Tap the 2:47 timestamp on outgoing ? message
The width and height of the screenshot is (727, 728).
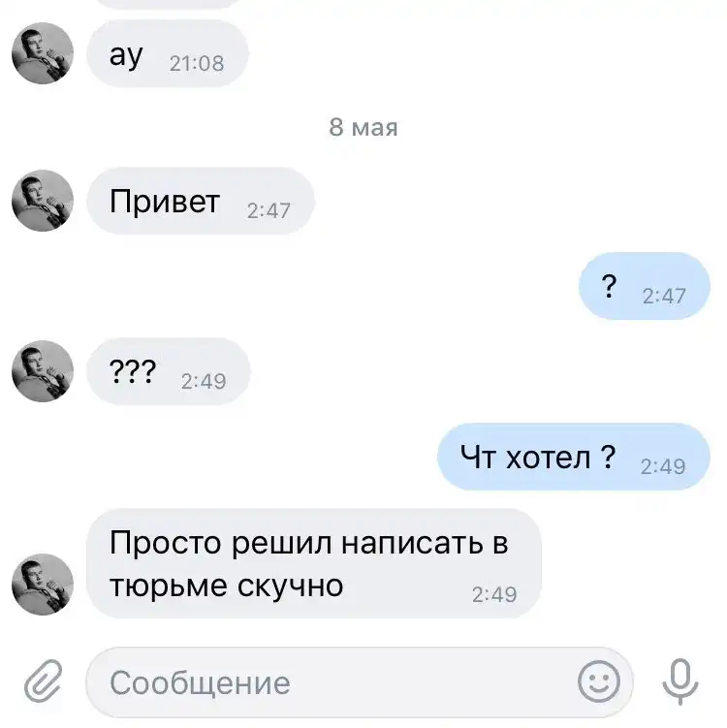point(664,297)
